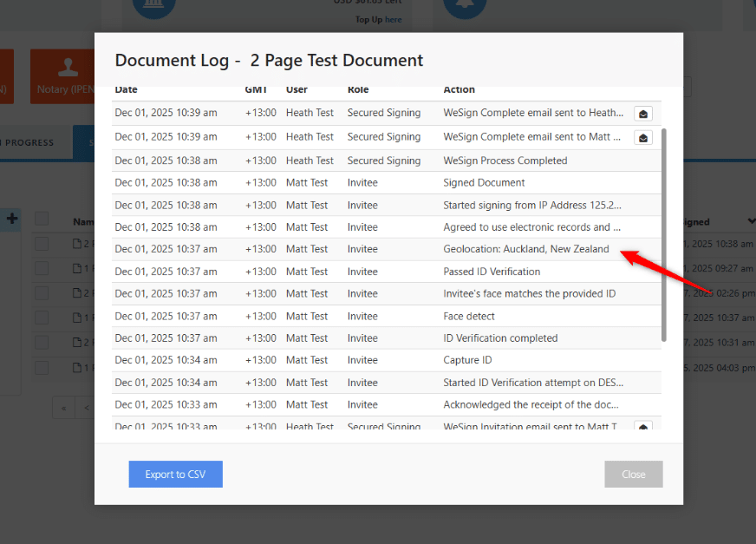Viewport: 756px width, 544px height.
Task: Click the notification bell icon behind dialog
Action: [x=465, y=7]
